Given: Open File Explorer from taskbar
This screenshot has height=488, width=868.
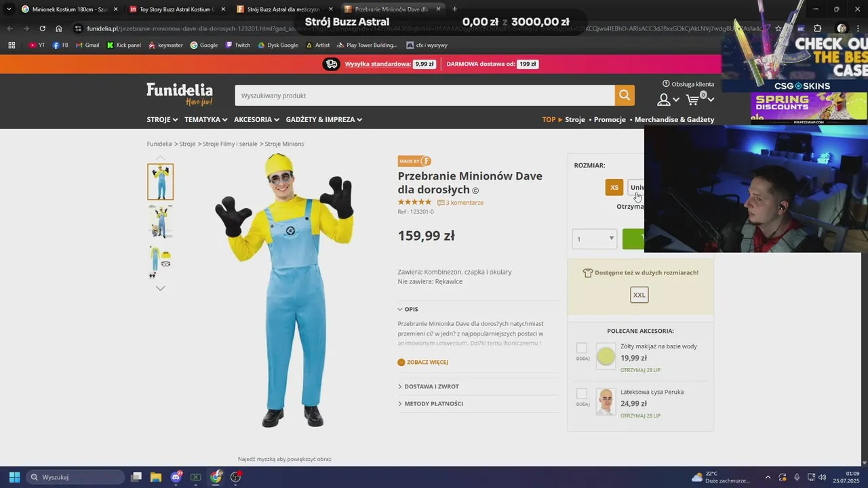Looking at the screenshot, I should 156,477.
